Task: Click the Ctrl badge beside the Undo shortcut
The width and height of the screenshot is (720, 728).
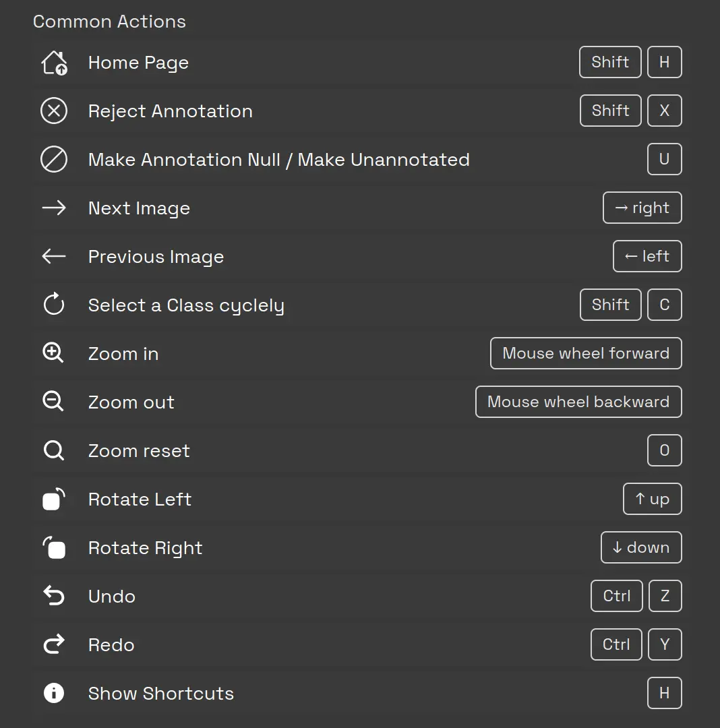Action: [616, 596]
